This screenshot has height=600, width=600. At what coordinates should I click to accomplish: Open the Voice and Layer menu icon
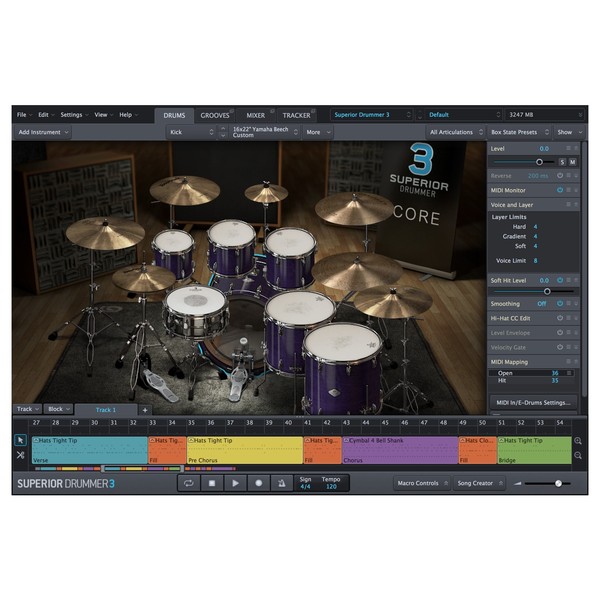pos(569,205)
